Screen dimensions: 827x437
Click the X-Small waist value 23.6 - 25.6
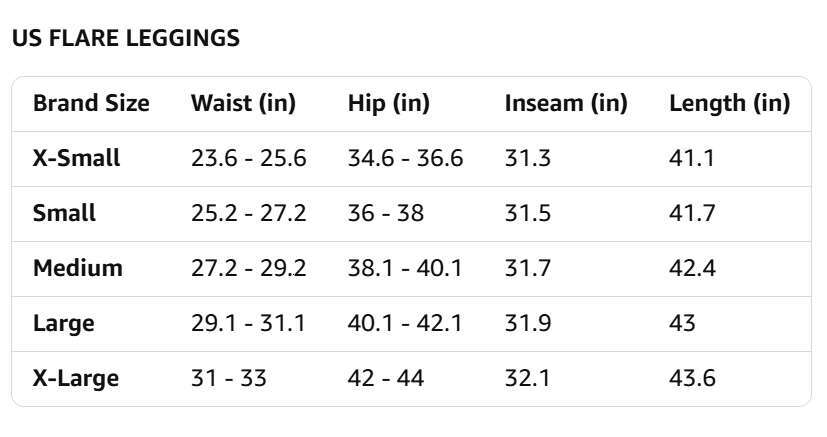[x=248, y=158]
